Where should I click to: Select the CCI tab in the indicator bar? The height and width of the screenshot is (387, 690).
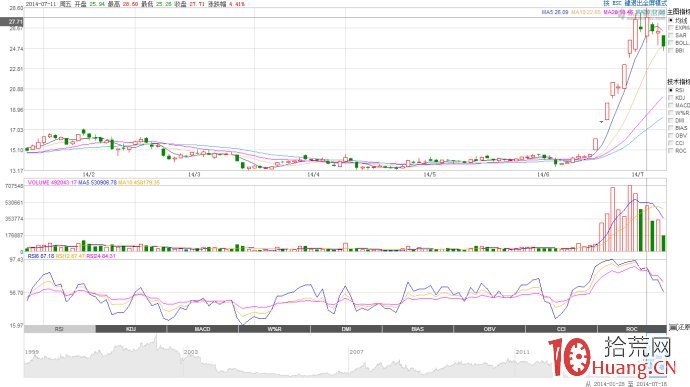[x=561, y=329]
